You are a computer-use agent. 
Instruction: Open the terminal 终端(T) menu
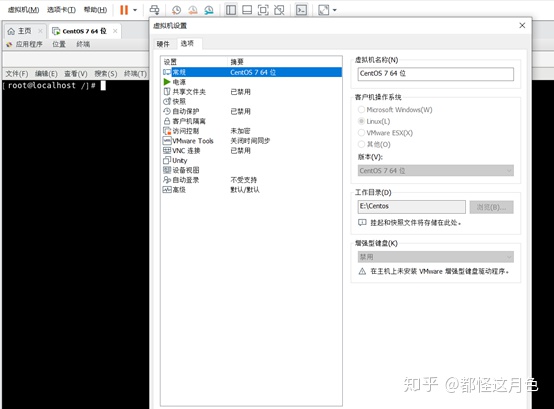tap(135, 73)
